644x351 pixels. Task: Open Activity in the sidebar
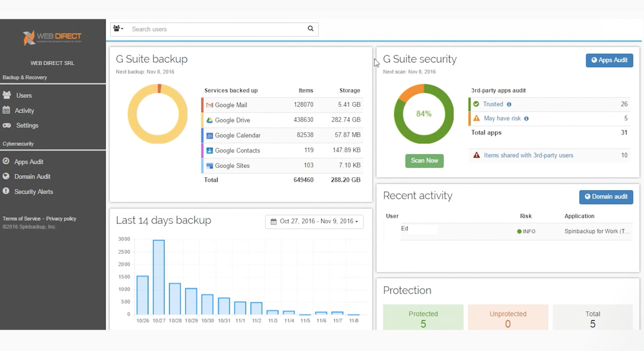24,111
